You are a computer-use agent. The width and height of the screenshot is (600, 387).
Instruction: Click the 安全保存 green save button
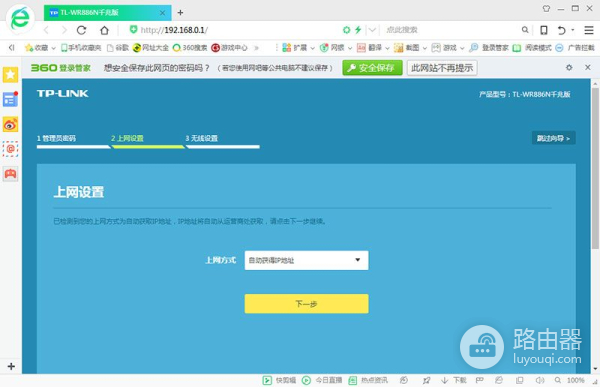[372, 68]
